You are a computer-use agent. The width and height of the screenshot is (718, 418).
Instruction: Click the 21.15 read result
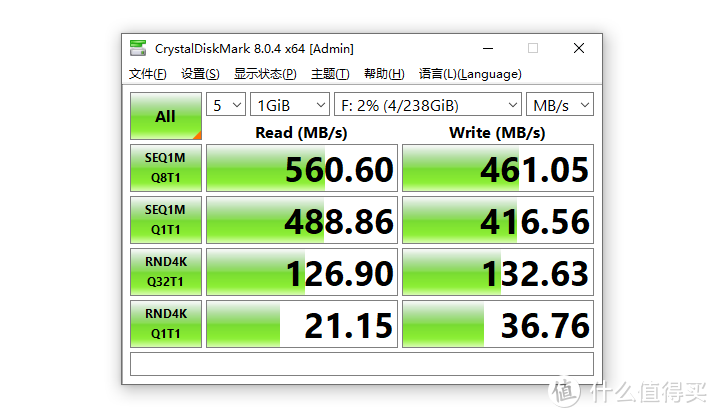(x=302, y=324)
